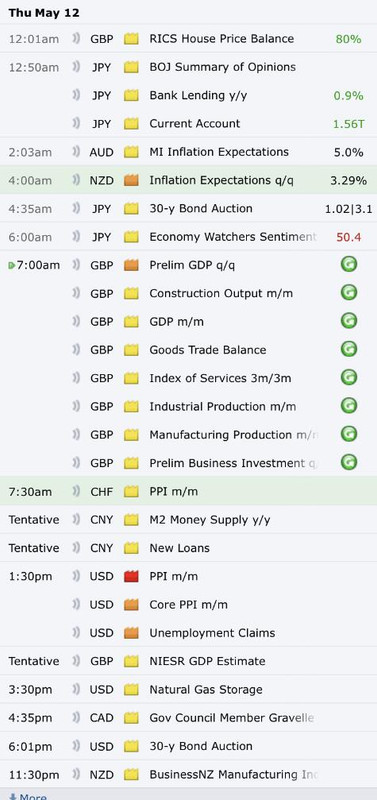This screenshot has width=377, height=800.
Task: Expand the NIESR GDP Estimate event row
Action: point(188,661)
